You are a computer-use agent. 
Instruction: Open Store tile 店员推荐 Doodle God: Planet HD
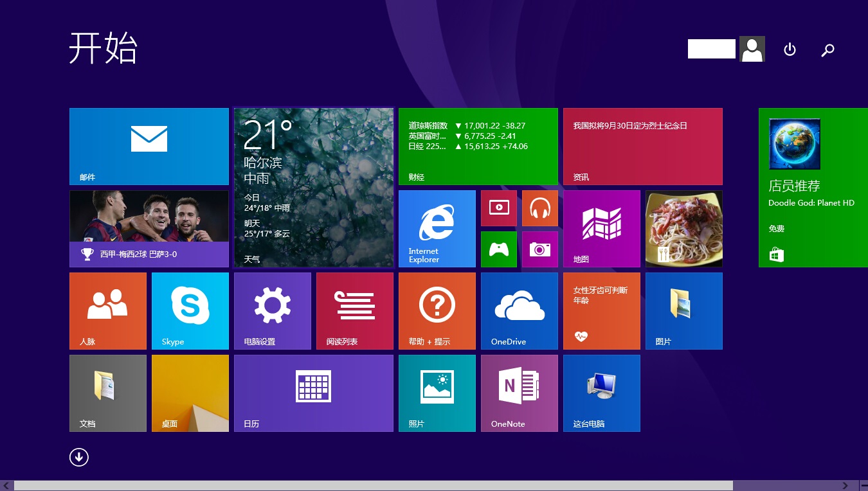click(x=813, y=188)
